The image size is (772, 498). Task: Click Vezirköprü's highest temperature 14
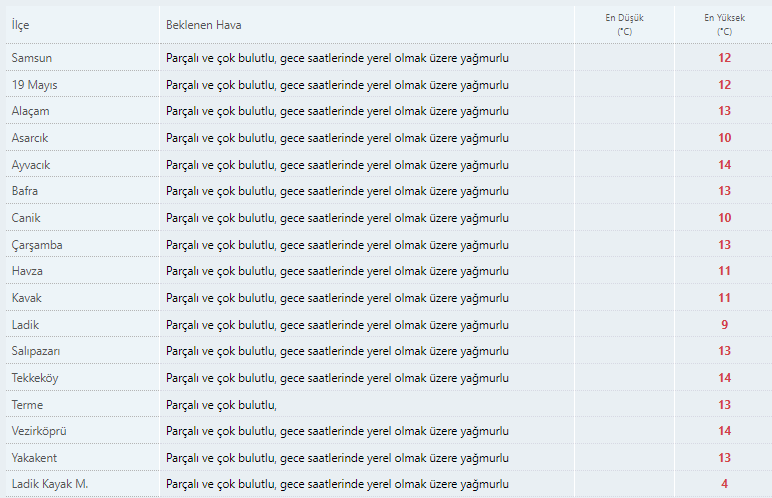pyautogui.click(x=724, y=431)
